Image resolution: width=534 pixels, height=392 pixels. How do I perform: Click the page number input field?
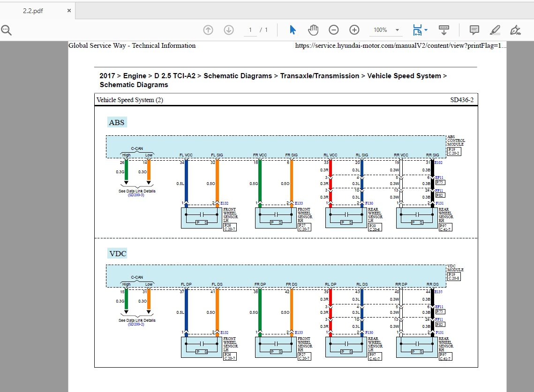(x=250, y=30)
